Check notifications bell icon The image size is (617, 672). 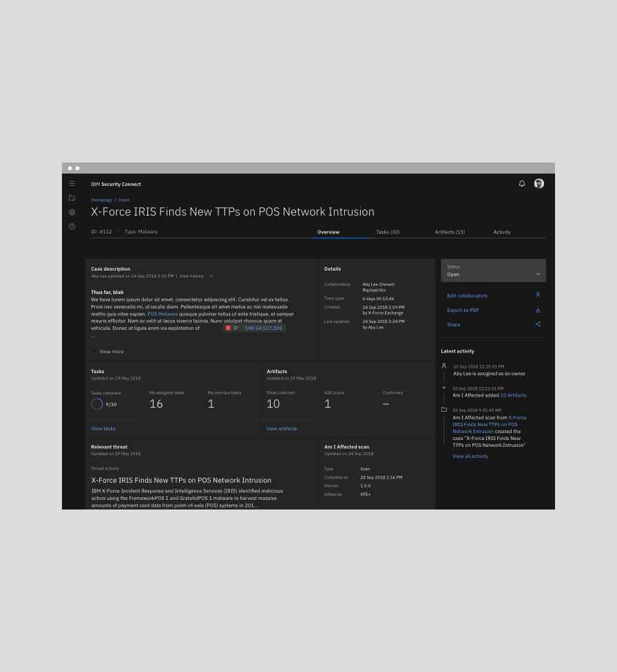pos(522,183)
